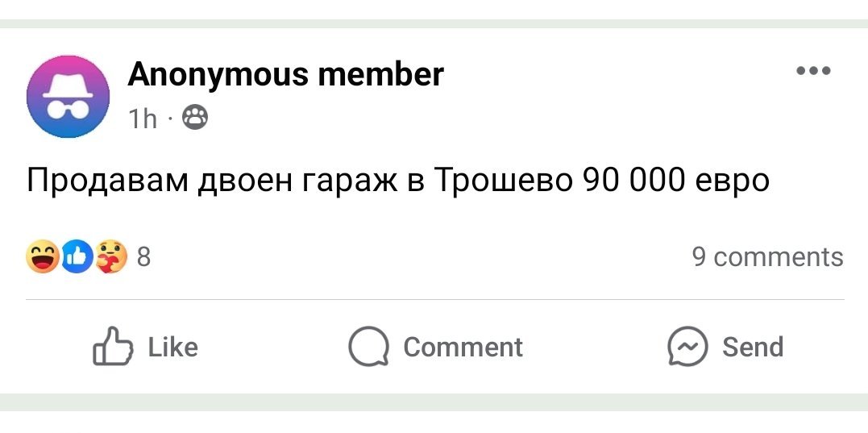Click the Care hug reaction emoji

pyautogui.click(x=110, y=257)
